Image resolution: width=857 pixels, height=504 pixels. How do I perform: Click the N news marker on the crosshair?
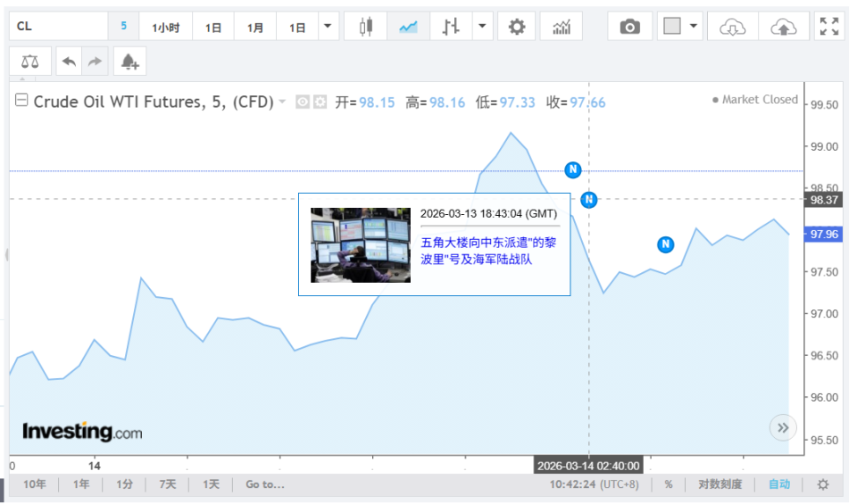588,200
